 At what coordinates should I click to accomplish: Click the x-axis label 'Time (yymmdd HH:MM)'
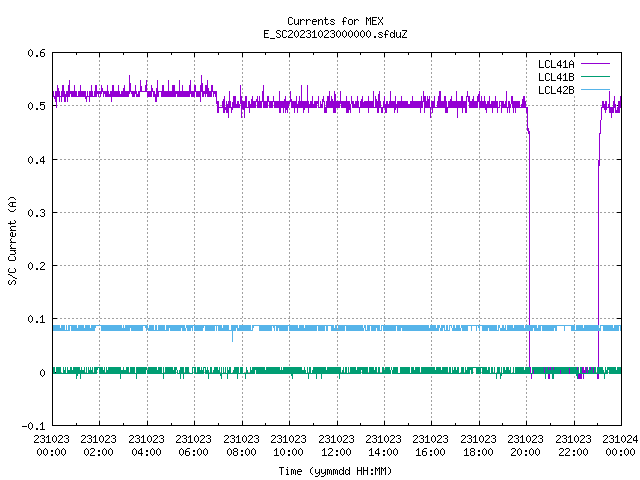click(335, 471)
